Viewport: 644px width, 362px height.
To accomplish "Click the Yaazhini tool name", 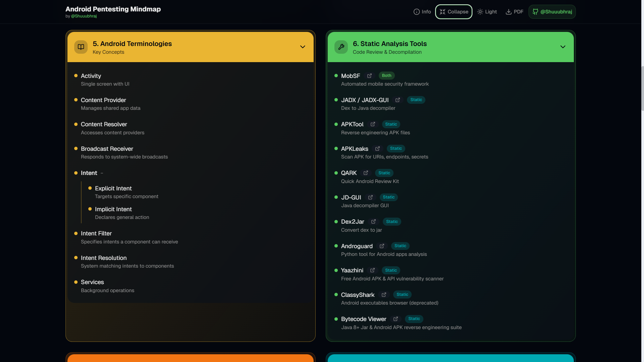I will coord(352,270).
